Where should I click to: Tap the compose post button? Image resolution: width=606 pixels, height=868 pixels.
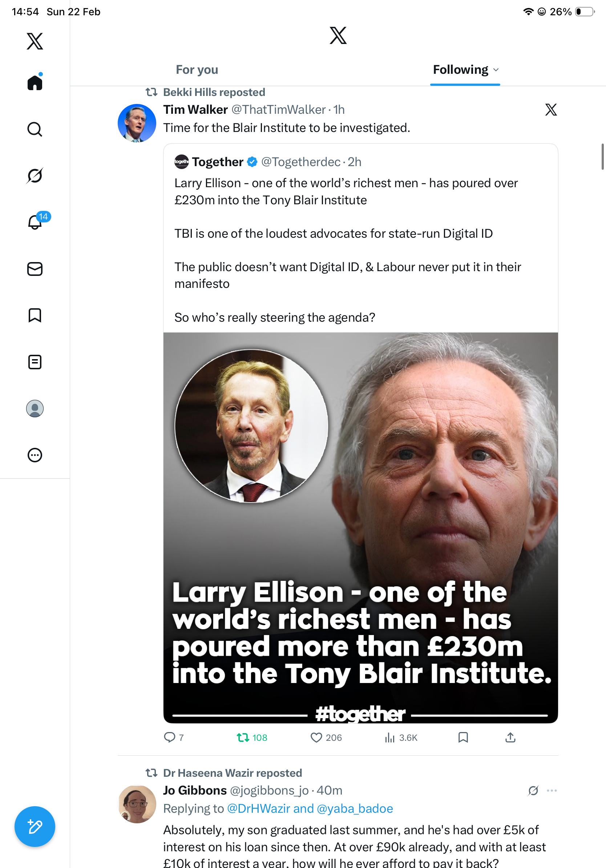35,827
